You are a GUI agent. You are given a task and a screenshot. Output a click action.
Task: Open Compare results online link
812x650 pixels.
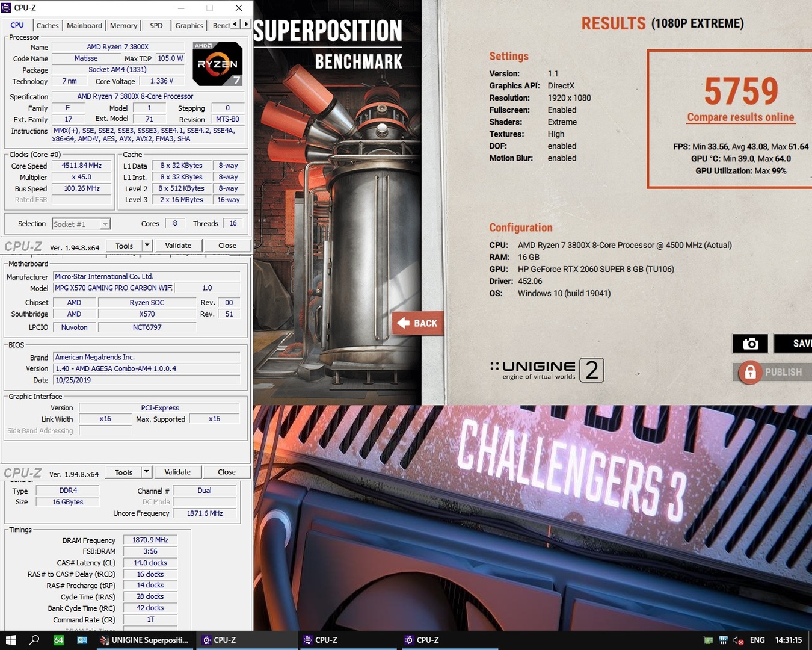click(x=740, y=117)
